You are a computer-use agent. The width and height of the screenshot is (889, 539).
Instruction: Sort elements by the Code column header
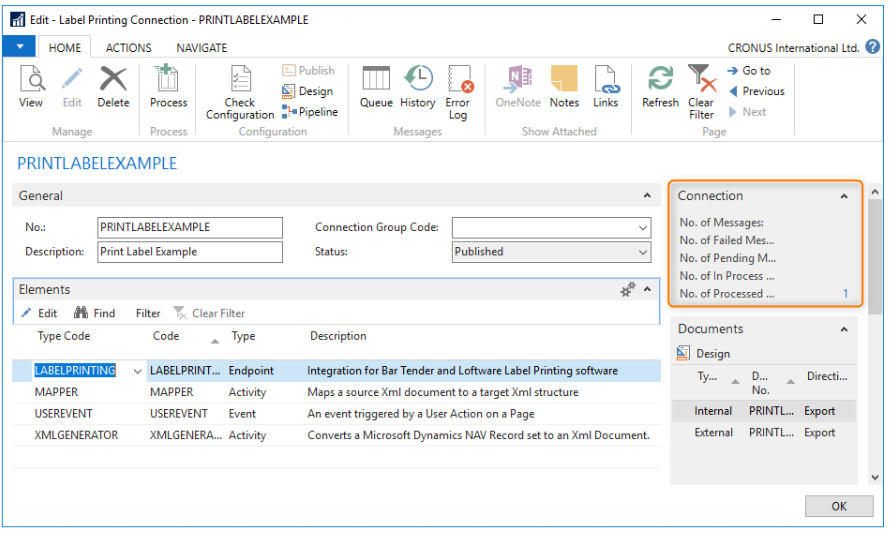point(166,336)
